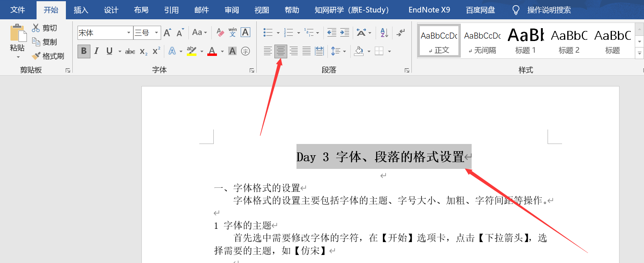Open paragraph dialog launcher in 段落 group
The image size is (644, 263).
407,70
